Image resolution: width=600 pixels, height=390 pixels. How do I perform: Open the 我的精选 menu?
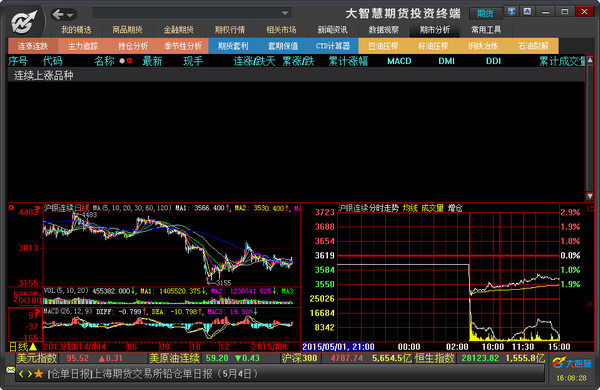point(76,29)
